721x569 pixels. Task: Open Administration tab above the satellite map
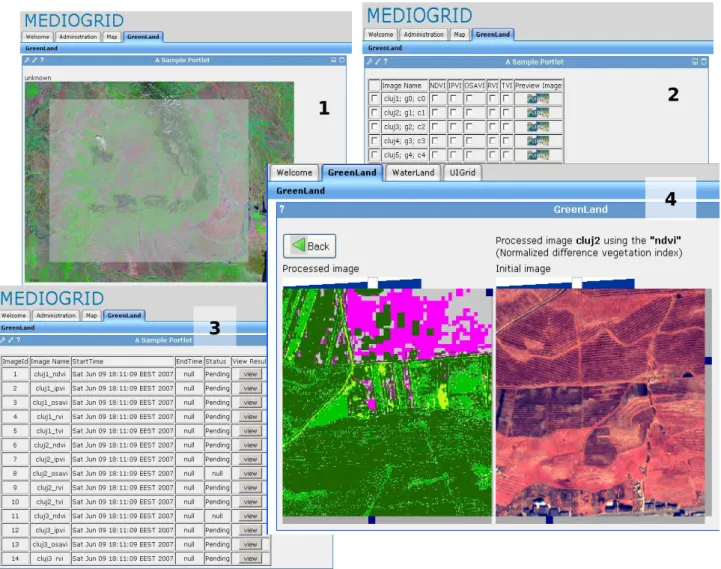(x=78, y=36)
